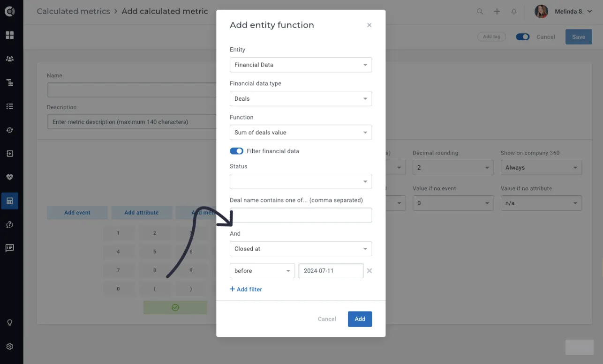Click the blue Add button in dialog
Viewport: 603px width, 364px height.
click(360, 319)
